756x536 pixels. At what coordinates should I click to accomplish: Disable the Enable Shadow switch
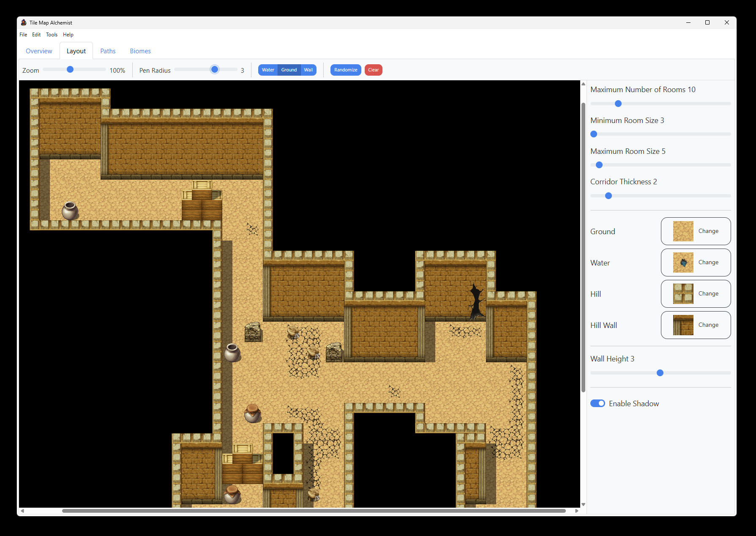(598, 403)
